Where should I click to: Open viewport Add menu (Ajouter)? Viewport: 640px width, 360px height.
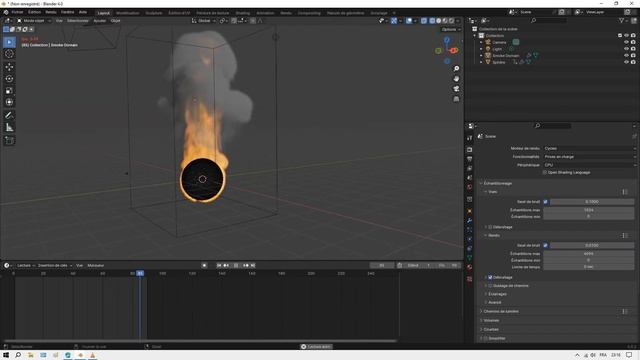tap(100, 20)
